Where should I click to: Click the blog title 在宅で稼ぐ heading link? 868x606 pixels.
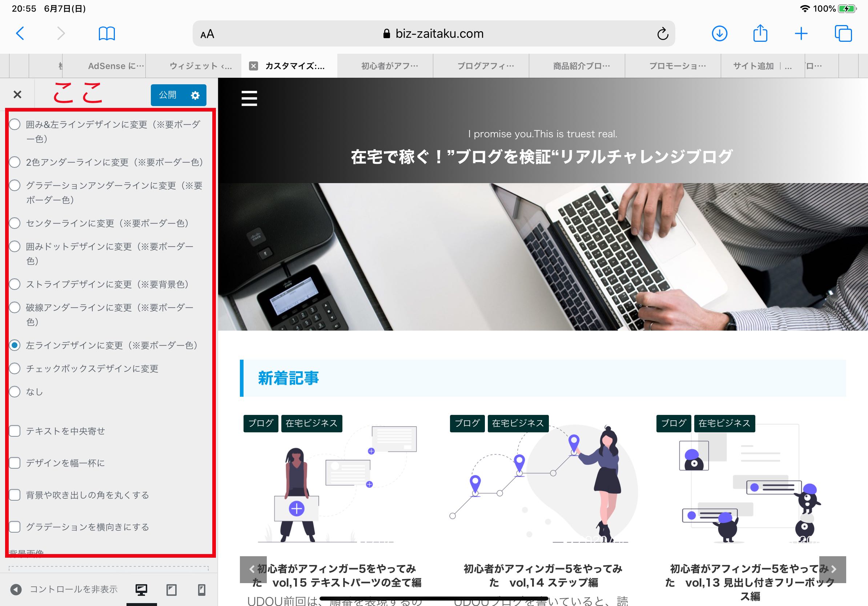[542, 157]
